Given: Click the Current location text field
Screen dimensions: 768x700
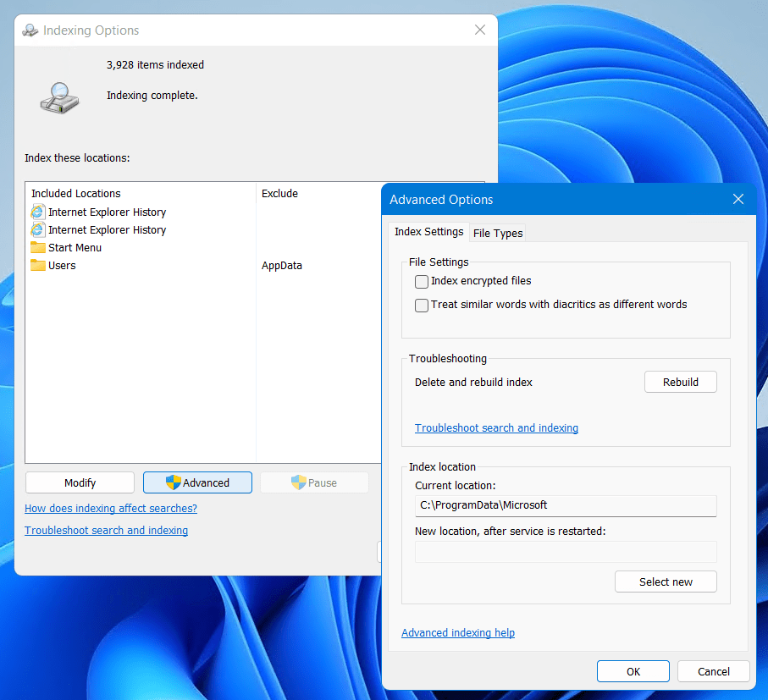Looking at the screenshot, I should click(566, 505).
